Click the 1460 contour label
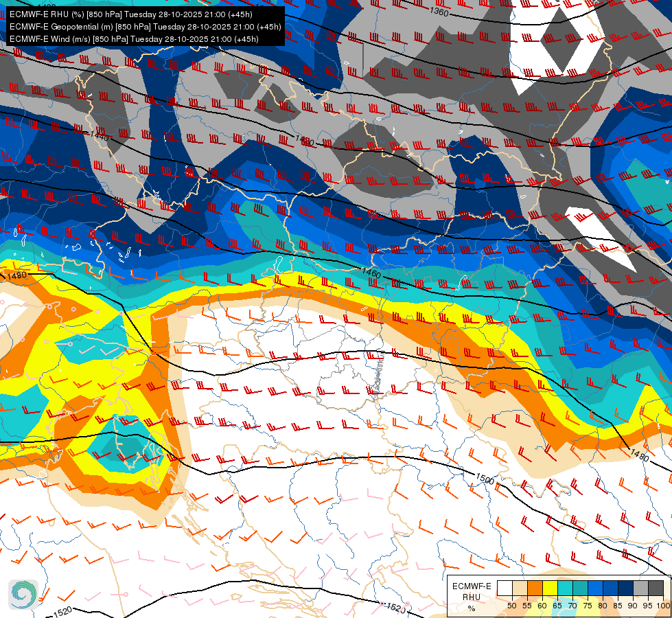672x618 pixels. click(x=371, y=273)
